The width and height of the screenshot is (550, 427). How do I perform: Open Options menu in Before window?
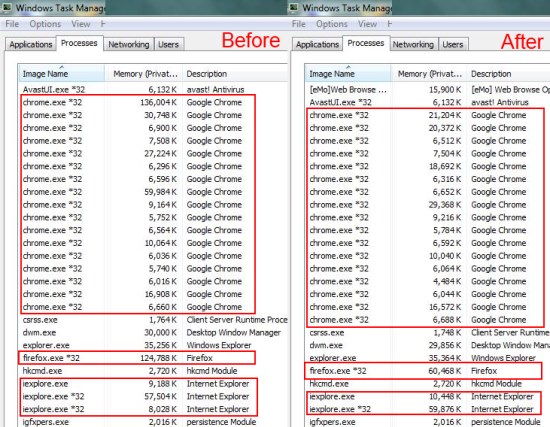pos(45,24)
